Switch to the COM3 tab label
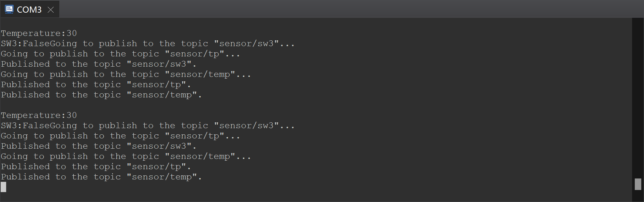This screenshot has width=644, height=202. [29, 10]
